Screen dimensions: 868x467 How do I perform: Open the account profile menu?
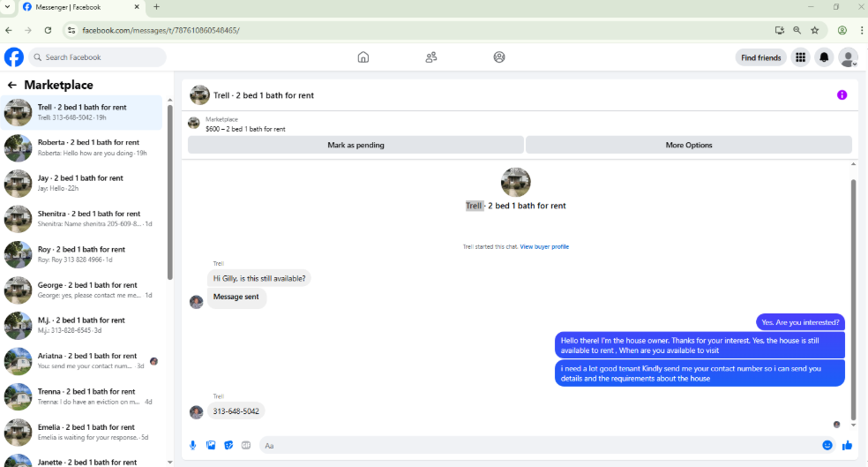coord(848,57)
